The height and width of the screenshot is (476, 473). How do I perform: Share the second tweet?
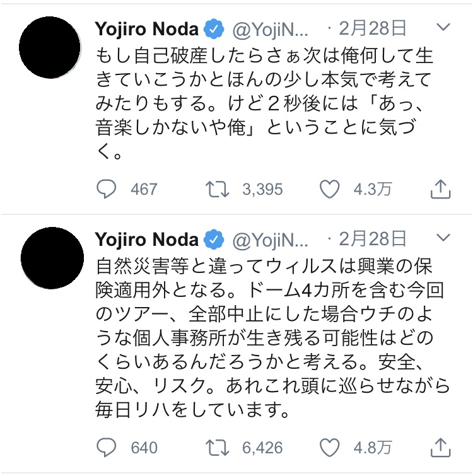[x=440, y=447]
